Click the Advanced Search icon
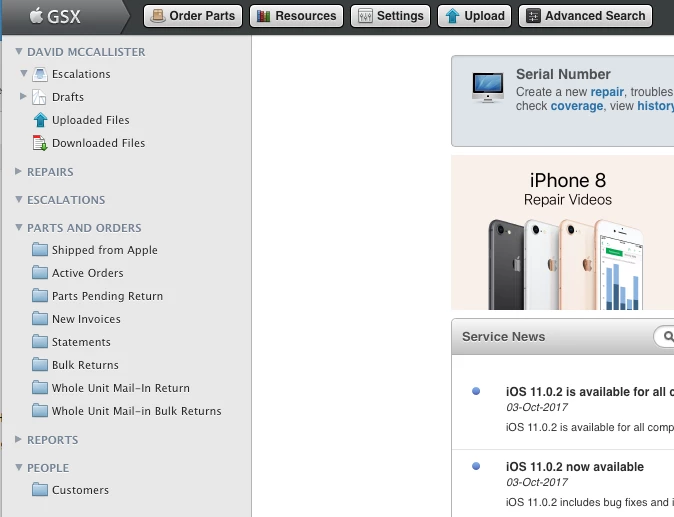 [533, 16]
